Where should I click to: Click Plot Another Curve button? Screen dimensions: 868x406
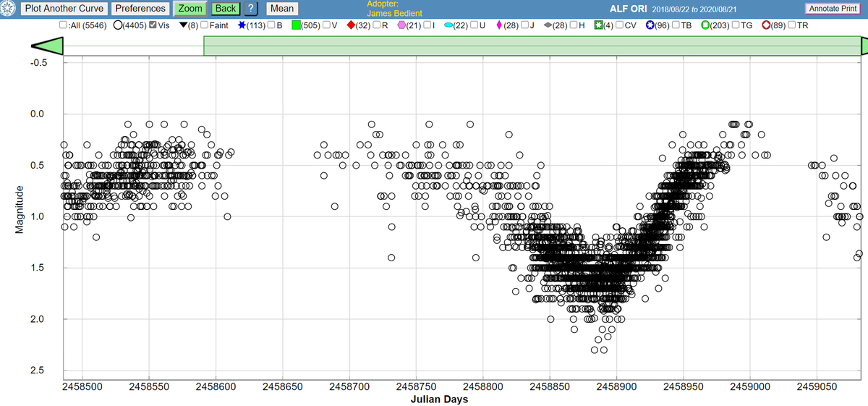[64, 9]
